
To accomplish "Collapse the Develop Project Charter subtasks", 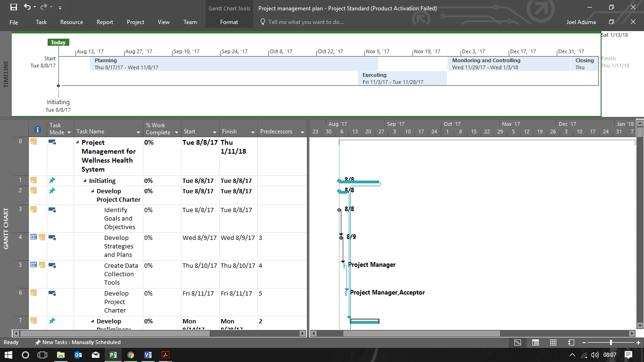I will click(92, 191).
